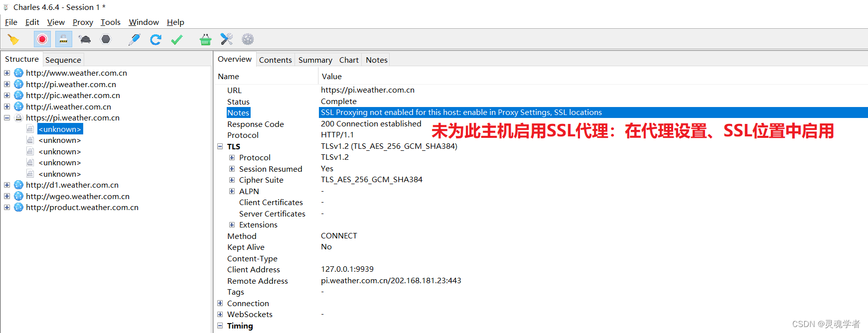The width and height of the screenshot is (868, 333).
Task: Select the Client Address value 127.0.0.1:9939
Action: 347,269
